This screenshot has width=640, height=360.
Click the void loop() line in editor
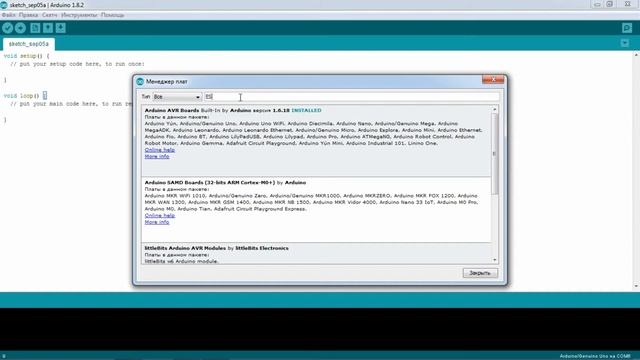point(25,96)
